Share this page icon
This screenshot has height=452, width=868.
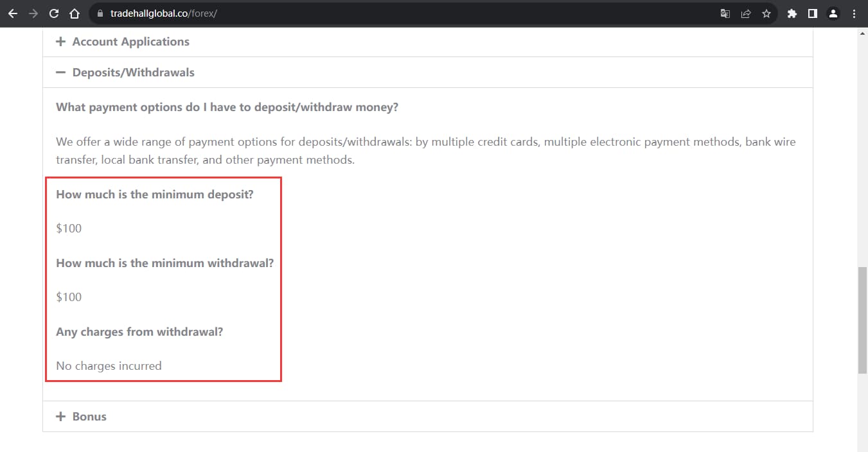click(x=746, y=13)
